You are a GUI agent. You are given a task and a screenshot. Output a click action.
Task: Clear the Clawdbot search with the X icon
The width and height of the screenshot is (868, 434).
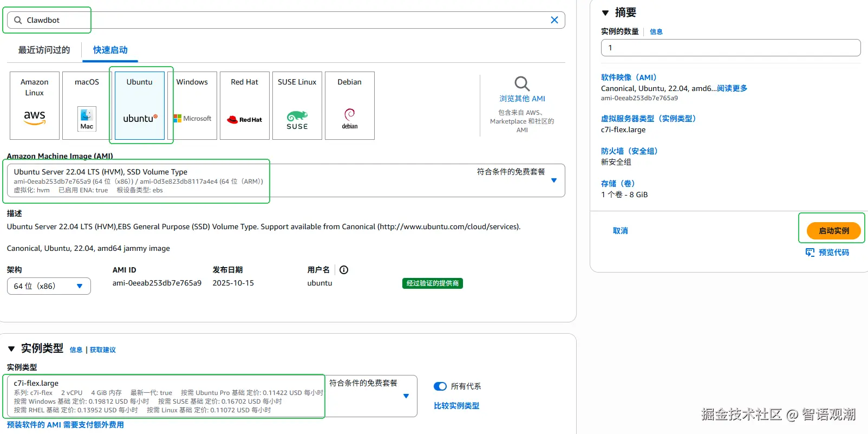point(554,20)
